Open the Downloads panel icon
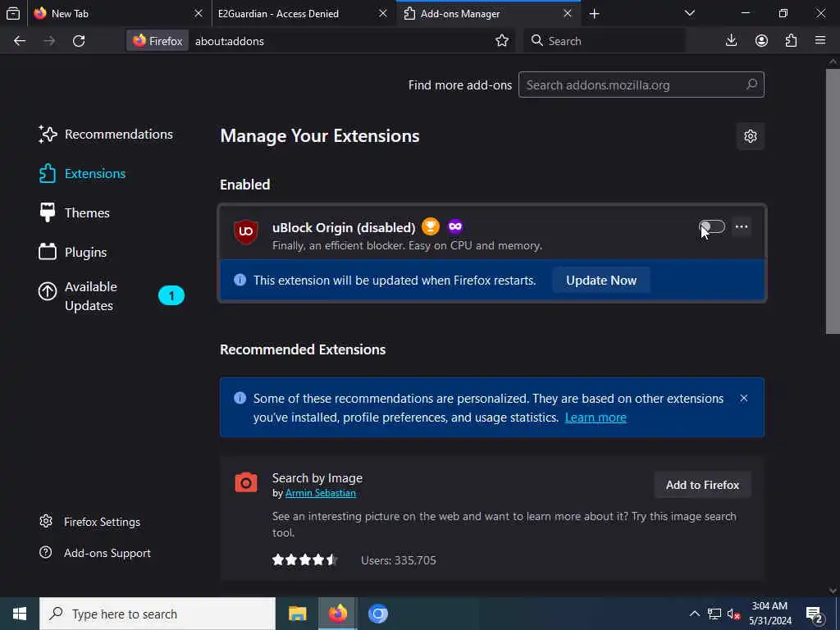This screenshot has width=840, height=630. point(731,41)
